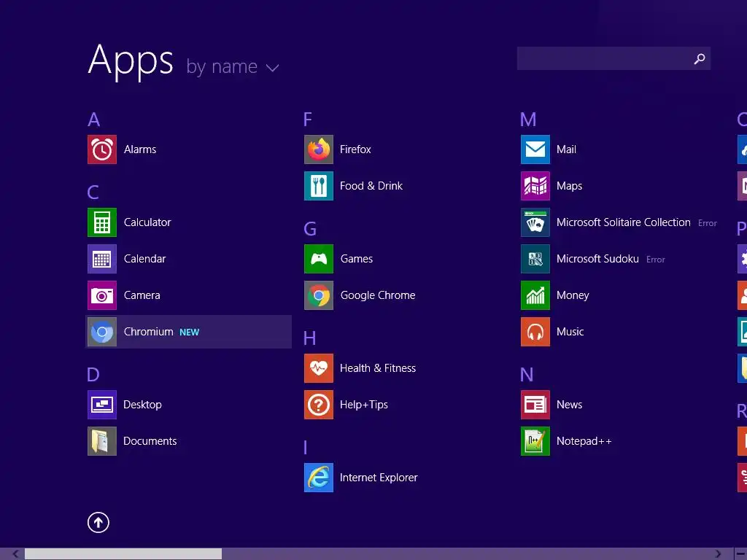Open the Music headphones icon
Viewport: 747px width, 560px height.
point(535,332)
